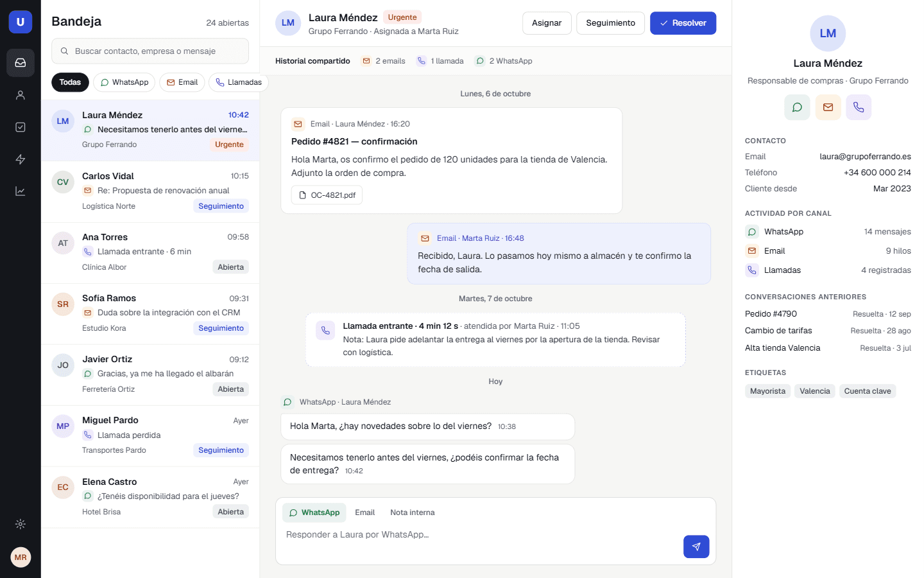Viewport: 924px width, 578px height.
Task: Open the Sofía Ramos conversation
Action: coord(150,313)
